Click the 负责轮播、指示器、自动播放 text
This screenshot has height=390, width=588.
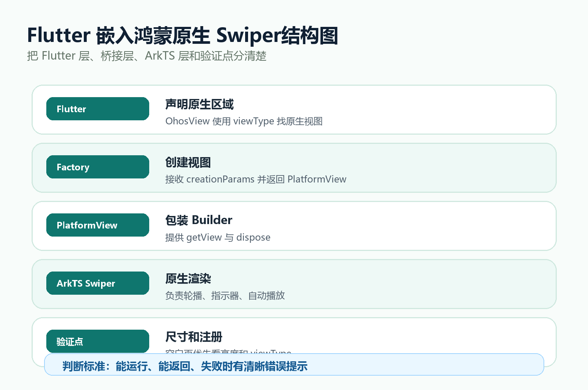pos(225,296)
